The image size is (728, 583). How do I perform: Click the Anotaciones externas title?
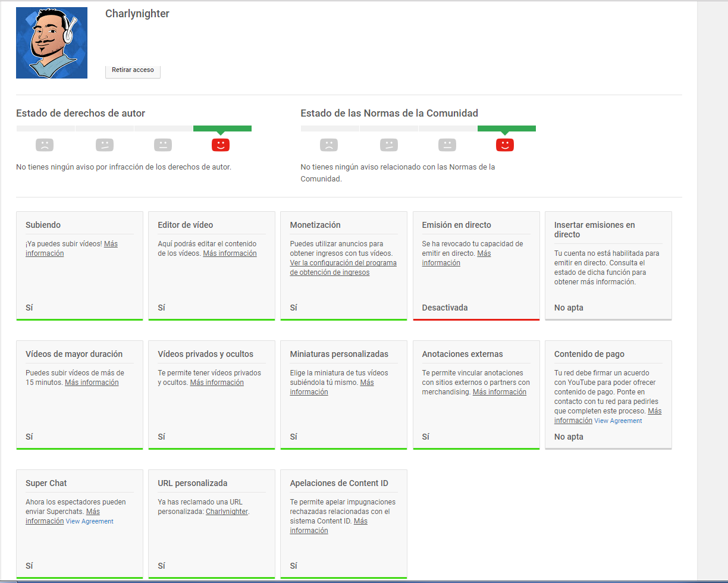click(x=462, y=354)
